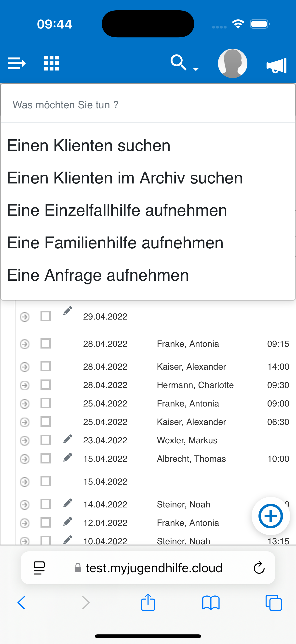Tick checkbox for Albrecht, Thomas entry
296x644 pixels.
coord(46,458)
